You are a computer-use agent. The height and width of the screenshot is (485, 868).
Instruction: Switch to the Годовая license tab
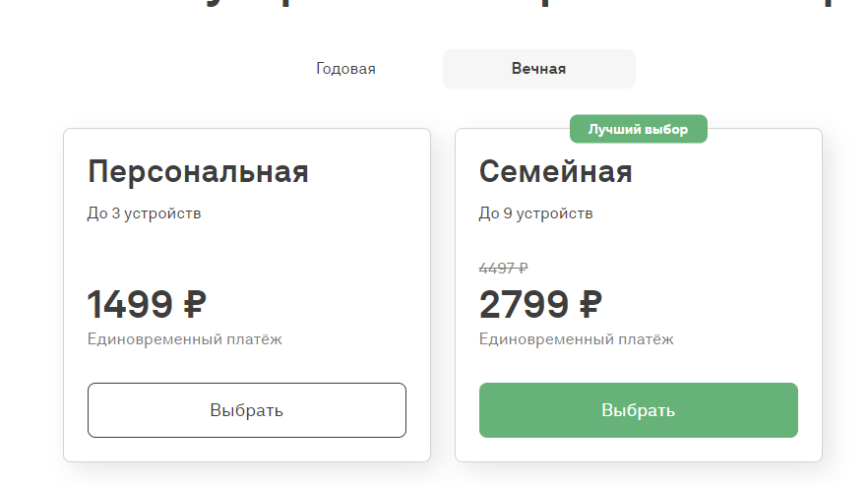tap(345, 69)
